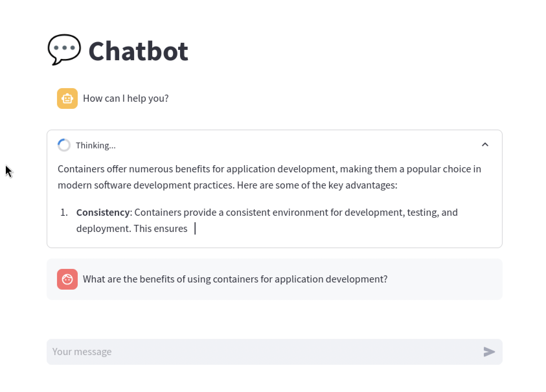Click the speech bubble emoji beside Chatbot
The width and height of the screenshot is (546, 392).
coord(64,49)
